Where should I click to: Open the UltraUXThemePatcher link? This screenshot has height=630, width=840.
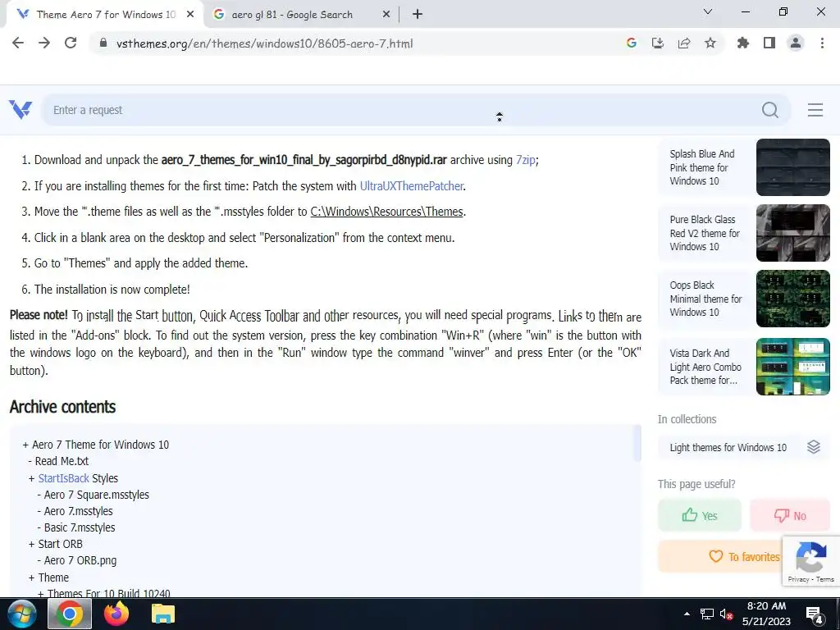412,186
